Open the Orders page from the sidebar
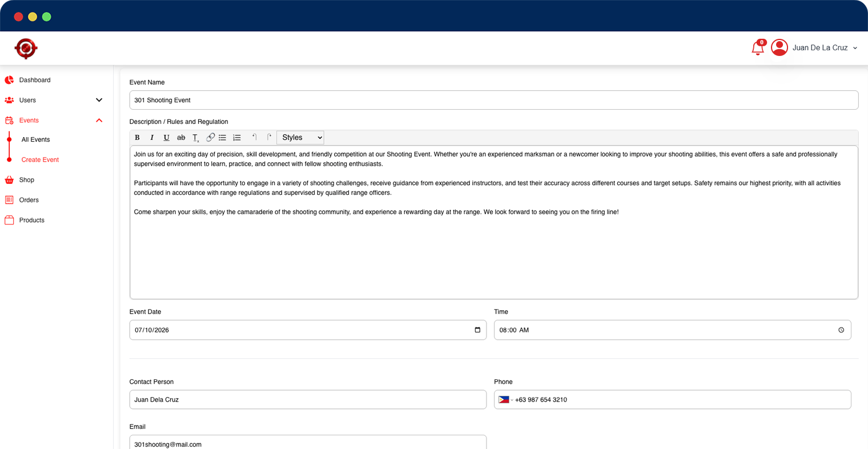 coord(29,200)
